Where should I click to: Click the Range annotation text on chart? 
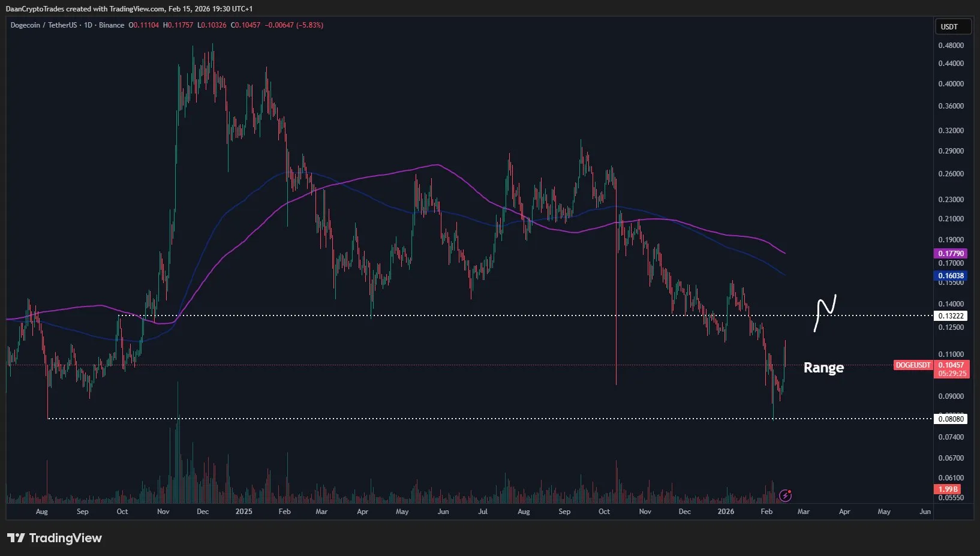point(823,367)
